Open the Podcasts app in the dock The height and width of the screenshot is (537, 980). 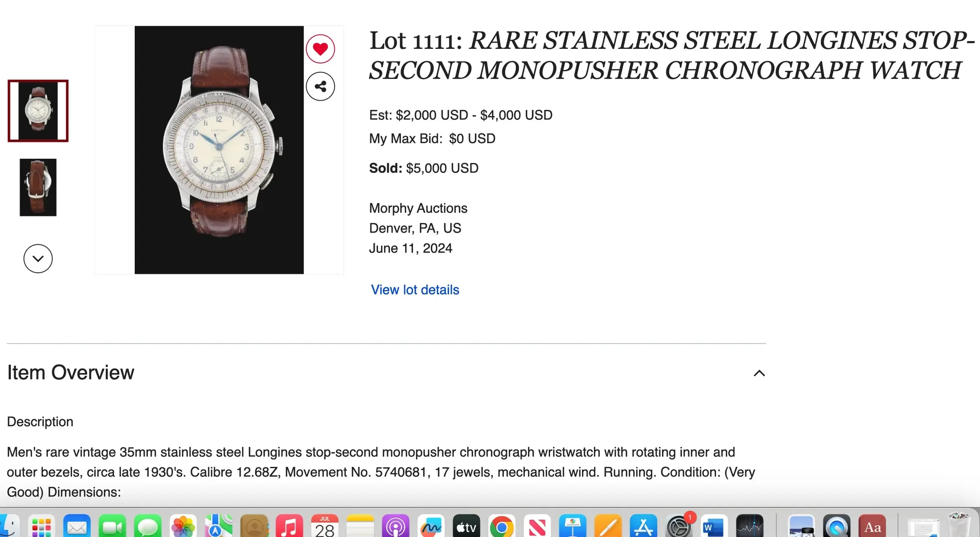point(395,527)
